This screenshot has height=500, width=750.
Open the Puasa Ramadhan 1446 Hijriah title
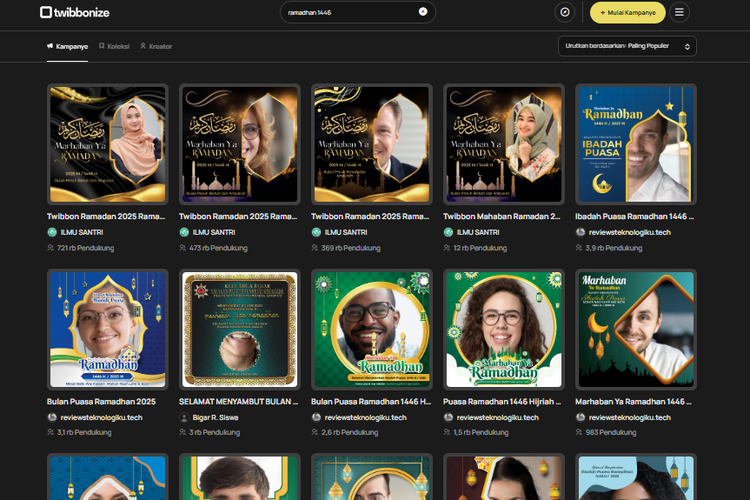[502, 401]
